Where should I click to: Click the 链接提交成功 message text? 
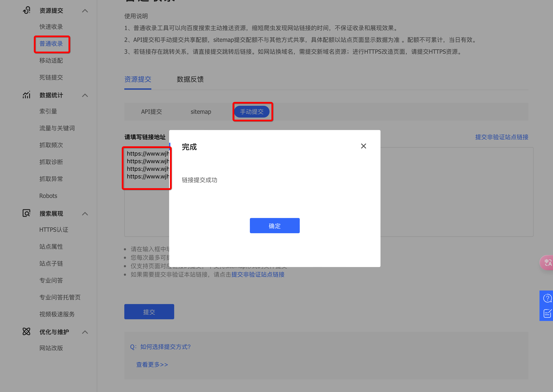click(200, 180)
